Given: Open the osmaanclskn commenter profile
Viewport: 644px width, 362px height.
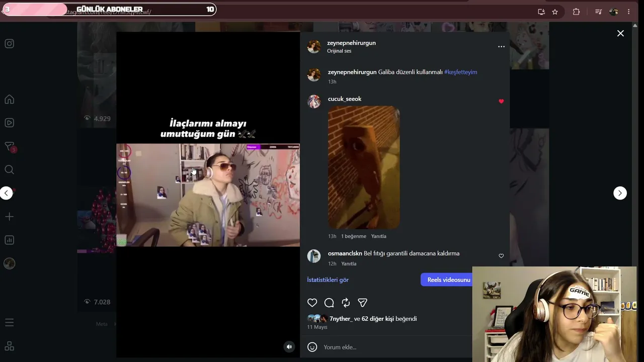Looking at the screenshot, I should (x=345, y=253).
